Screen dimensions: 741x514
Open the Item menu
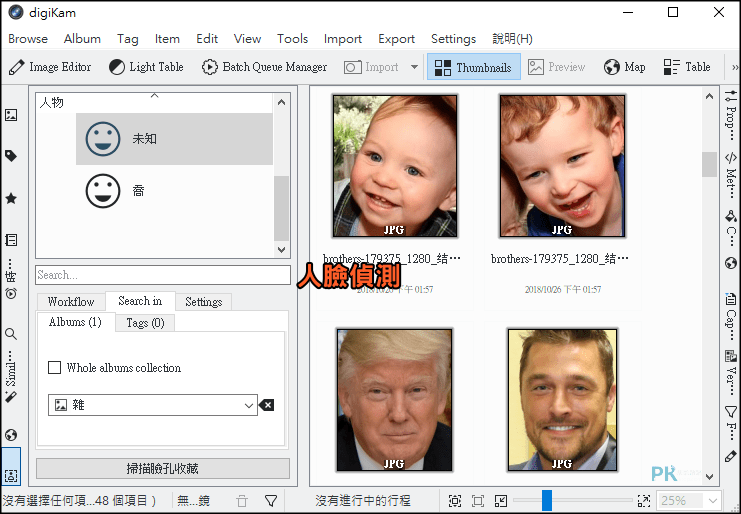(x=167, y=39)
